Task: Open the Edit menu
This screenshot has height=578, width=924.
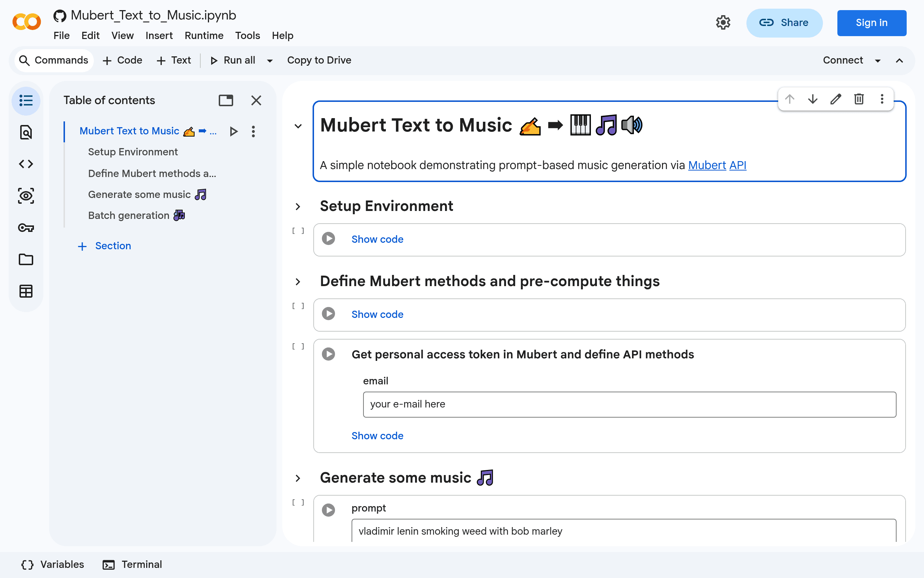Action: coord(91,35)
